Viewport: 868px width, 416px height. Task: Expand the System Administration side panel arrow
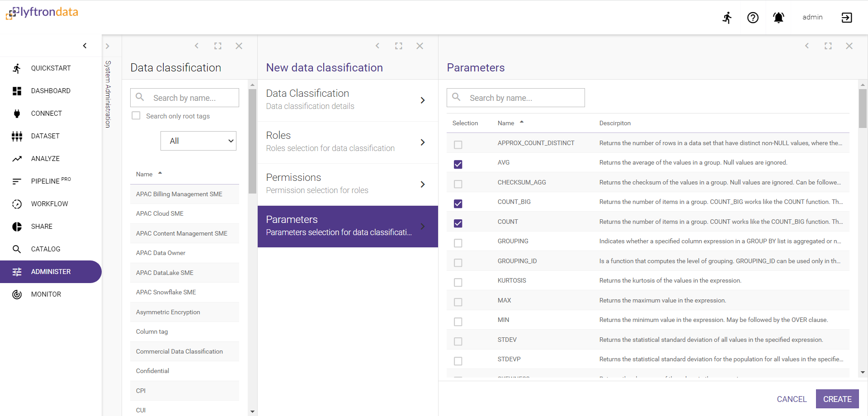coord(108,46)
